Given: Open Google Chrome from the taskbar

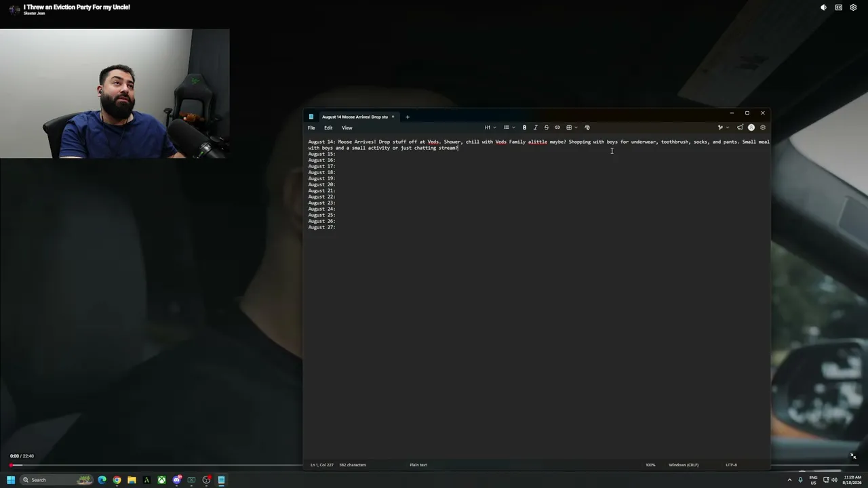Looking at the screenshot, I should [x=117, y=480].
